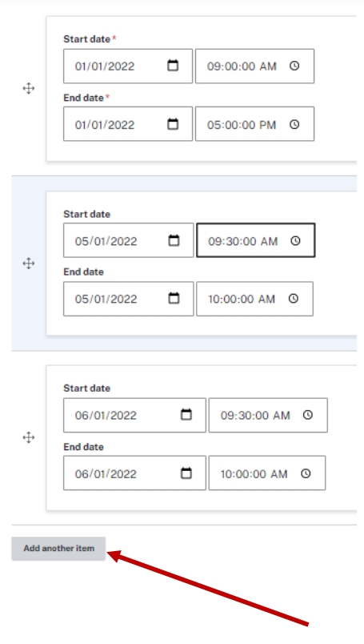This screenshot has width=364, height=644.
Task: Focus the 01/01/2022 start date field
Action: click(x=128, y=66)
